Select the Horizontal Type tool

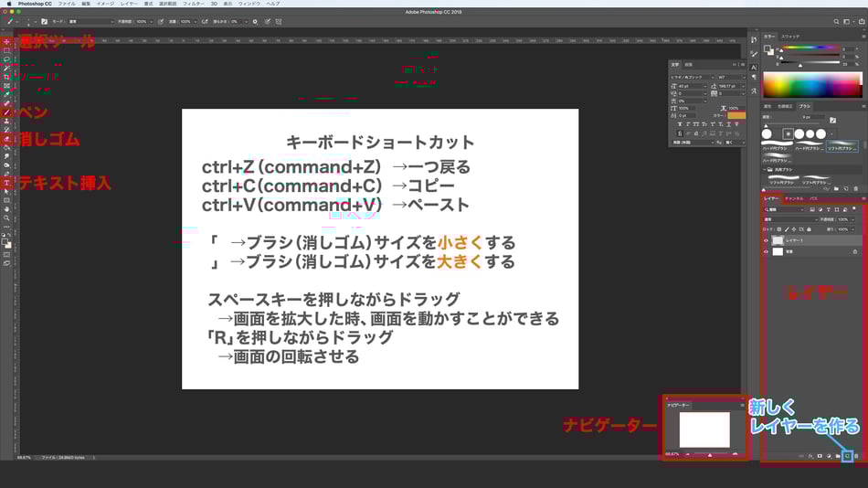[x=6, y=183]
